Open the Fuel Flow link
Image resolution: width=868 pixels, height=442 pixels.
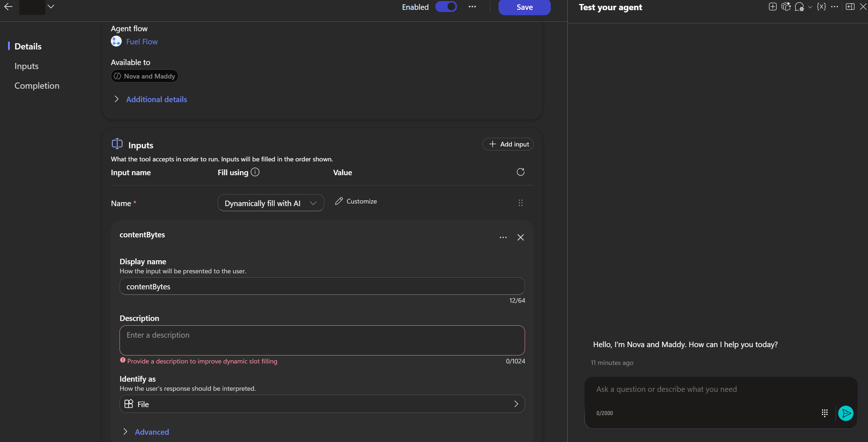[x=142, y=41]
